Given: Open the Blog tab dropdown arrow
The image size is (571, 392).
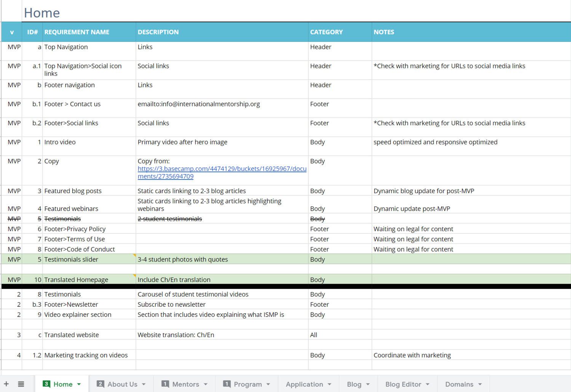Looking at the screenshot, I should coord(368,384).
